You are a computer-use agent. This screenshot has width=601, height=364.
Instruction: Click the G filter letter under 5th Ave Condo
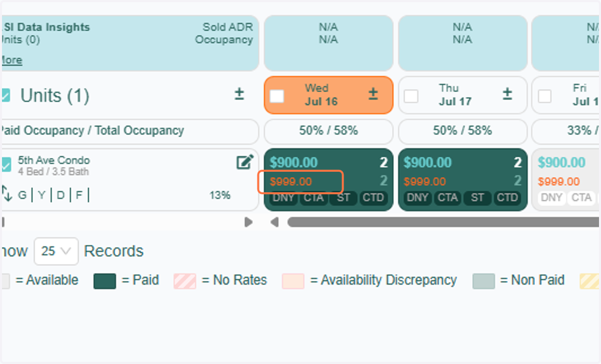point(22,195)
